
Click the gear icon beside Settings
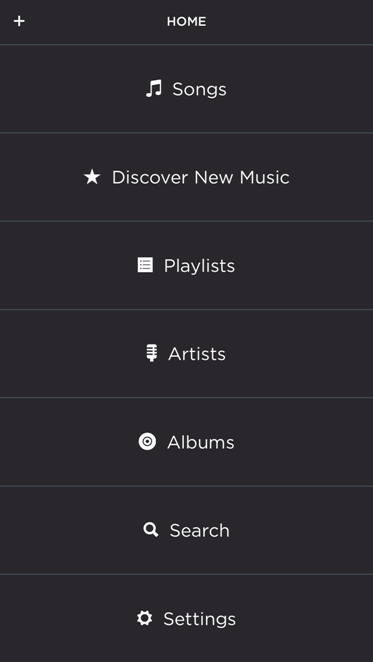pyautogui.click(x=144, y=618)
